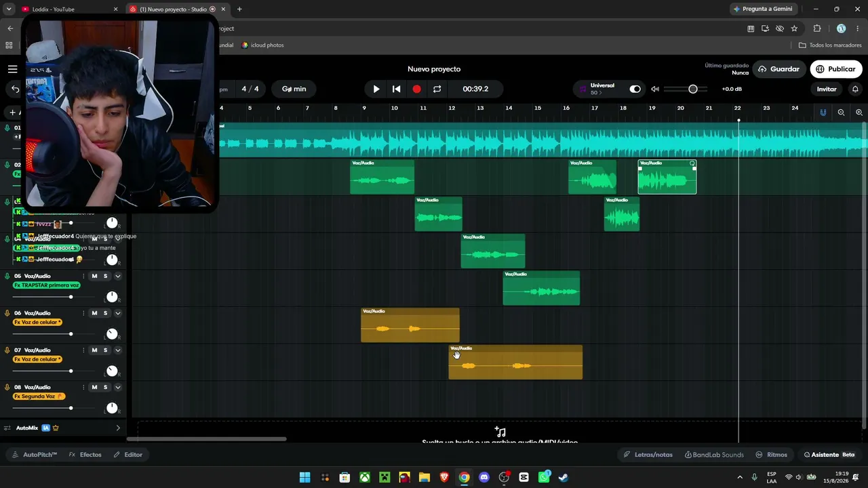Viewport: 868px width, 488px height.
Task: Solo track 07 Voz/Audio
Action: coord(105,350)
